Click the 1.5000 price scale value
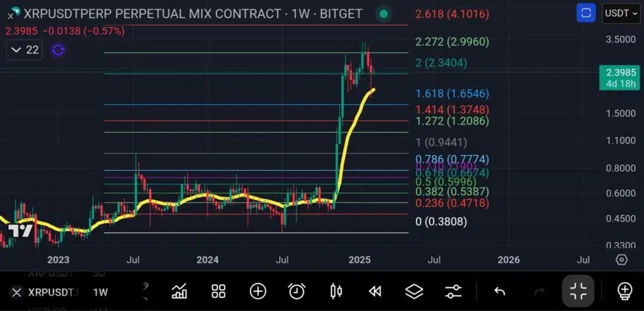The image size is (644, 311). pos(621,113)
